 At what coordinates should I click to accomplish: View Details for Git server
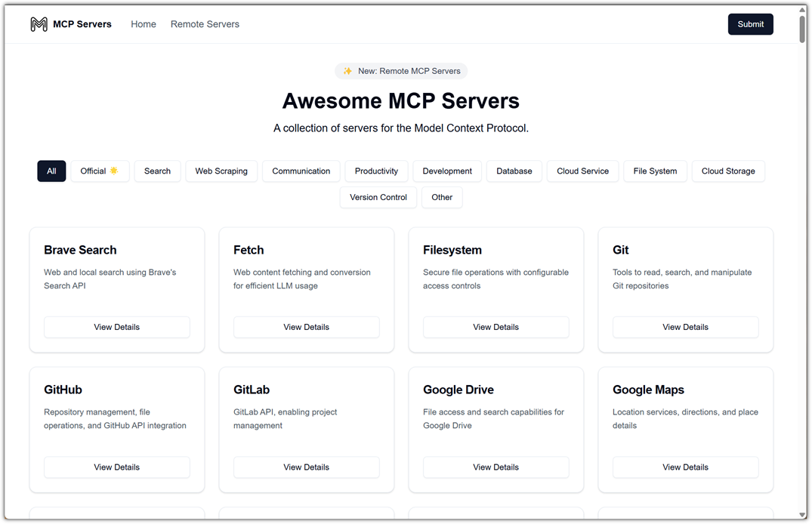point(686,327)
